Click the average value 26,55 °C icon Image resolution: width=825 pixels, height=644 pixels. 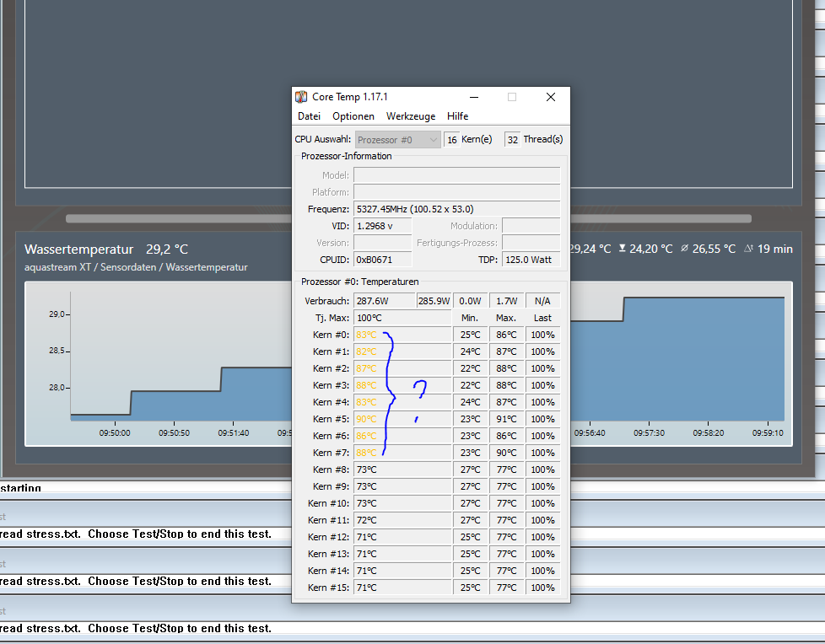[x=684, y=248]
